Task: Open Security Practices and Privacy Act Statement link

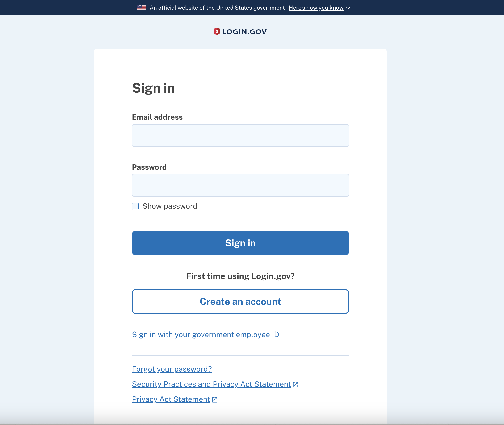Action: click(211, 384)
